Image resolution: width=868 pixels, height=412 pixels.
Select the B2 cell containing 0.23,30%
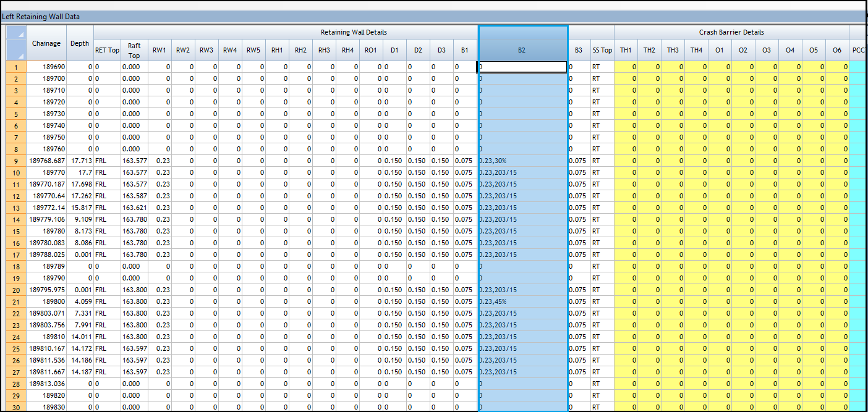pos(522,161)
